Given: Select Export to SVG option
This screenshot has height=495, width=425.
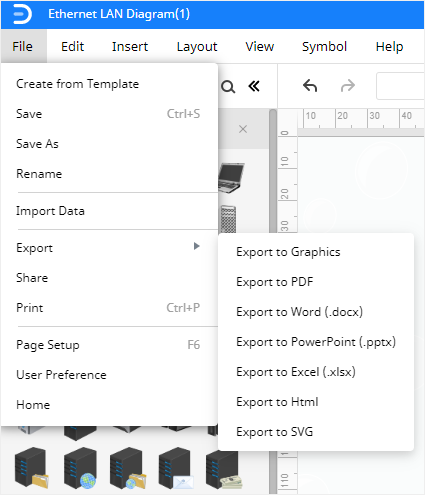Looking at the screenshot, I should point(275,432).
